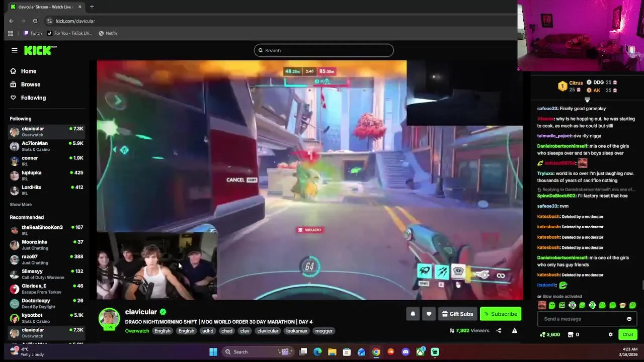Viewport: 644px width, 362px height.
Task: Open the Netflix bookmark
Action: click(108, 33)
